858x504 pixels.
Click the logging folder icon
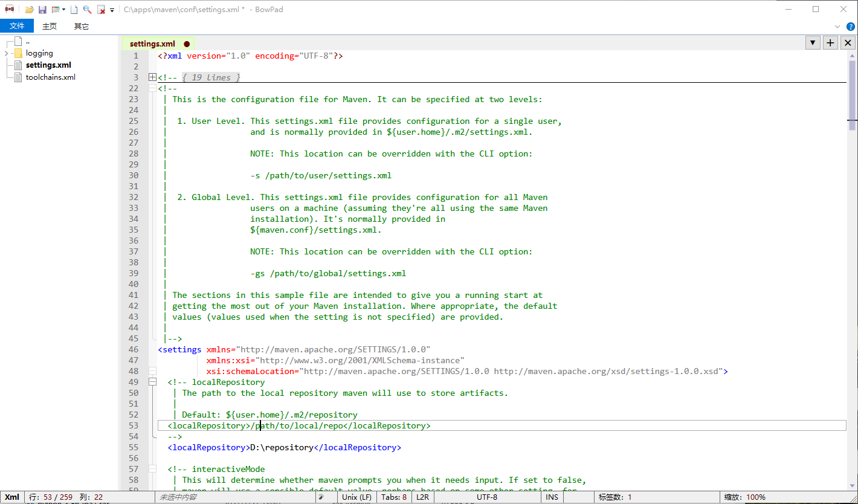point(18,53)
